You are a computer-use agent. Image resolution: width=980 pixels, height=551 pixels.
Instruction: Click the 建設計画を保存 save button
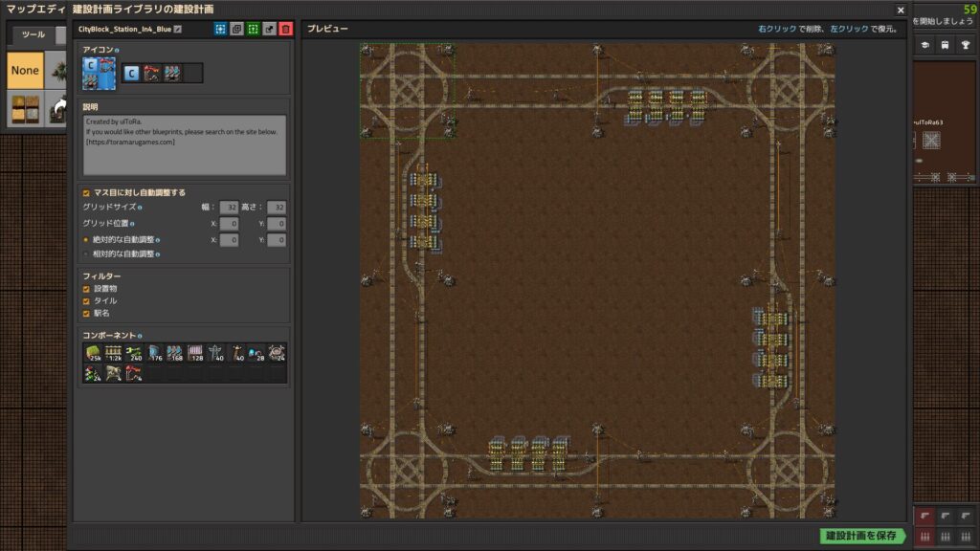862,536
